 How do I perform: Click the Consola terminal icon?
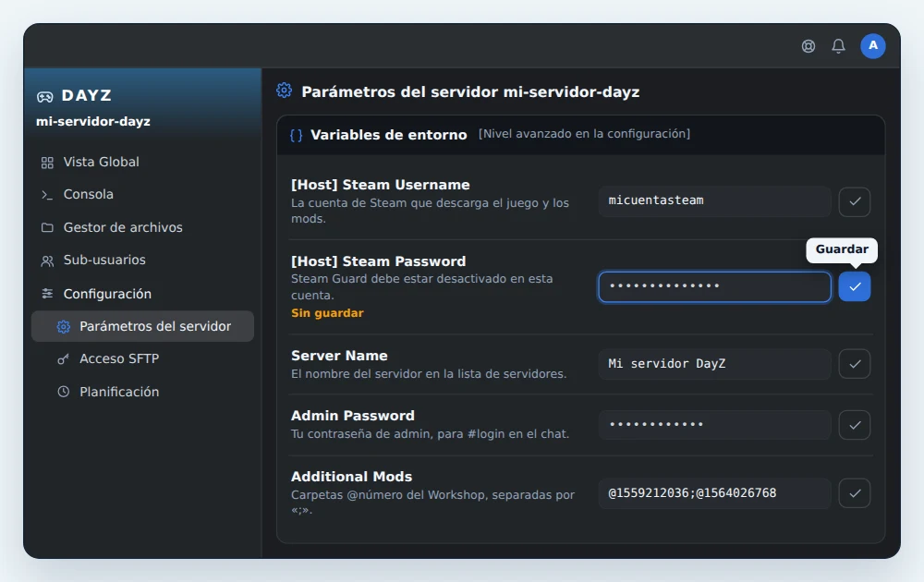click(x=47, y=195)
